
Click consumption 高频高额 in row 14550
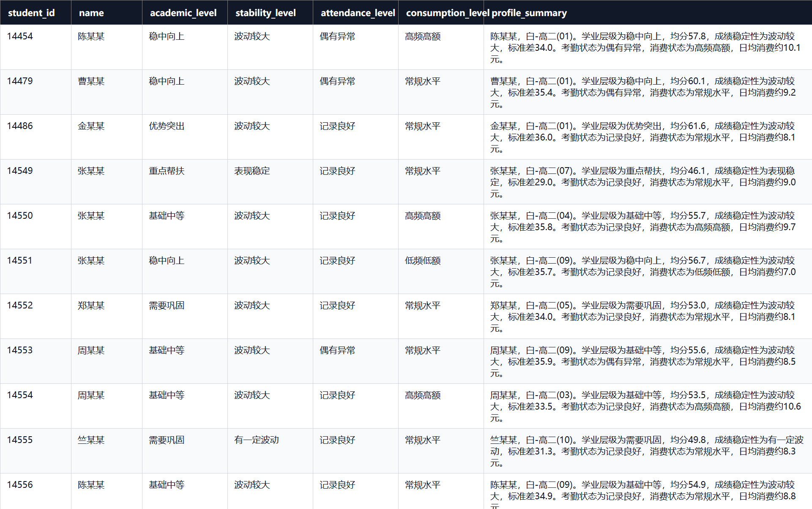(x=423, y=216)
